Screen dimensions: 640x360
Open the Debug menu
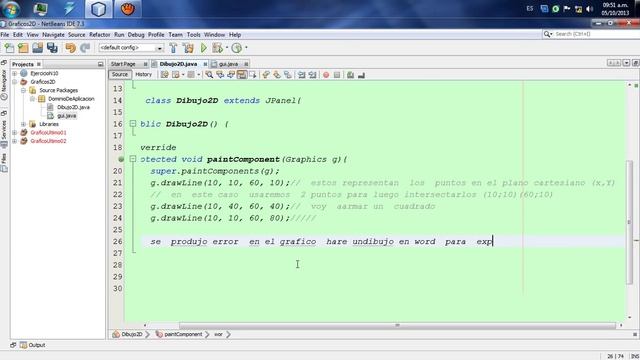pos(136,35)
